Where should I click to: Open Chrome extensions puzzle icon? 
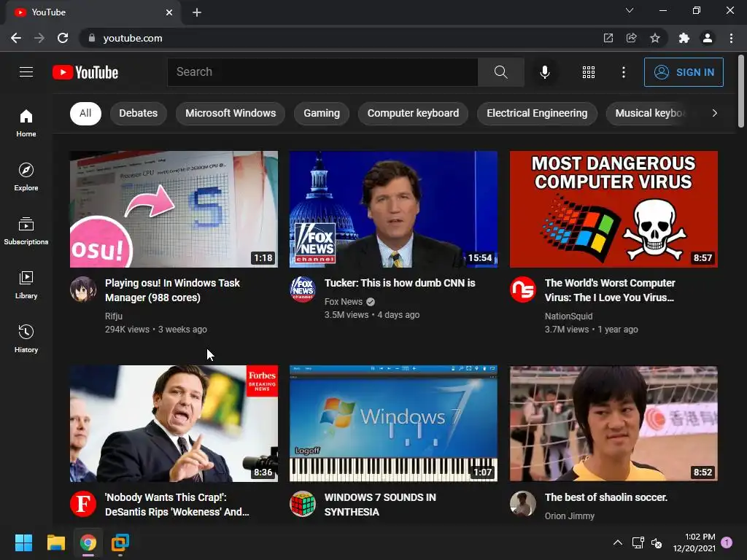pos(684,38)
